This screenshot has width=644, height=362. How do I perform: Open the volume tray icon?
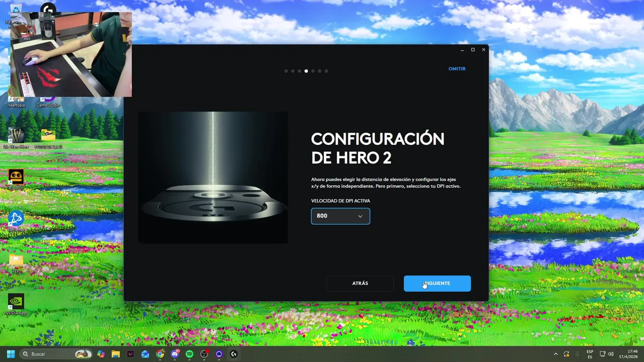coord(611,354)
